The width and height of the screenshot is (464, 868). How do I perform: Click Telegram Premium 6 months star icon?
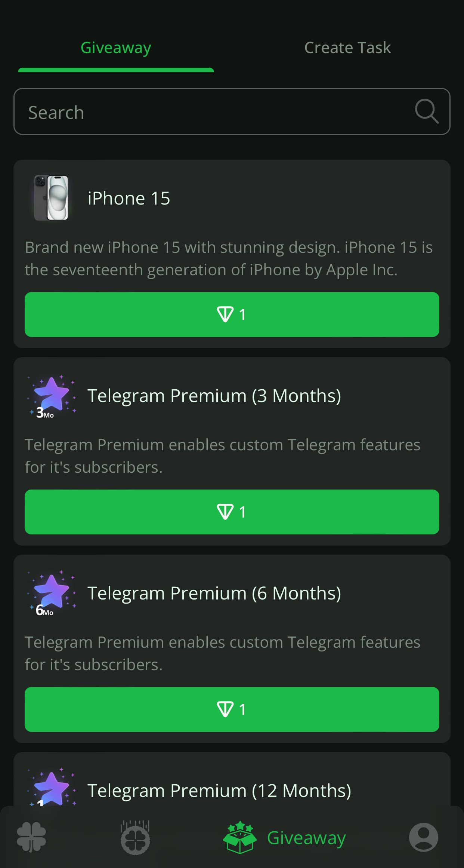click(51, 593)
